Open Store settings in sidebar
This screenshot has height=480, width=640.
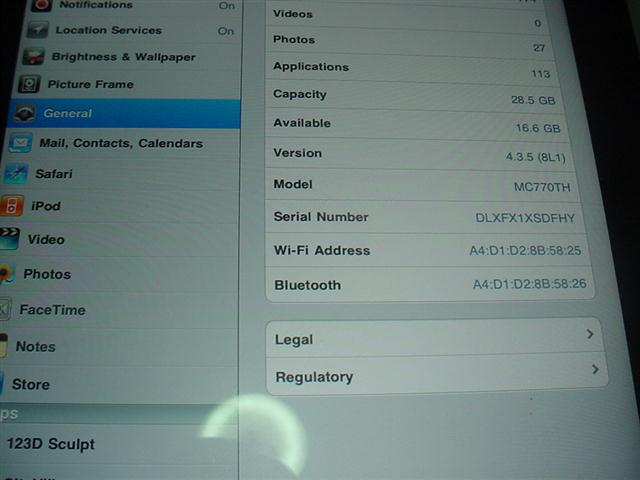(x=30, y=384)
